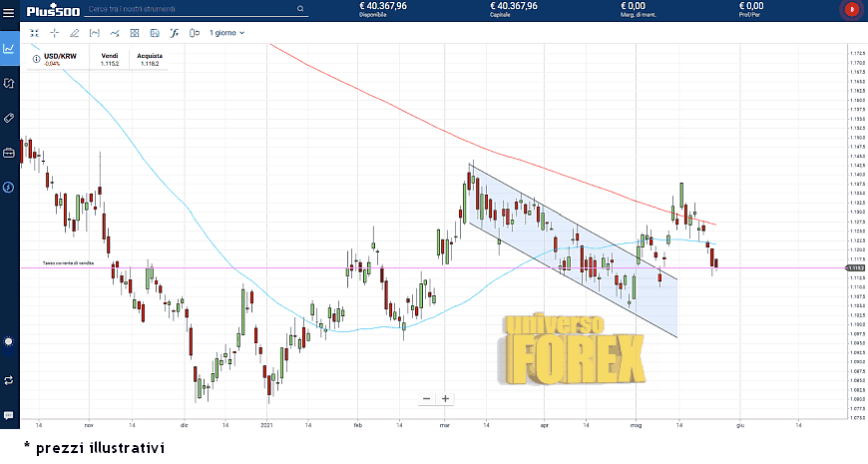Open the price tag orders icon in sidebar
Screen dimensions: 868x464
click(x=9, y=118)
